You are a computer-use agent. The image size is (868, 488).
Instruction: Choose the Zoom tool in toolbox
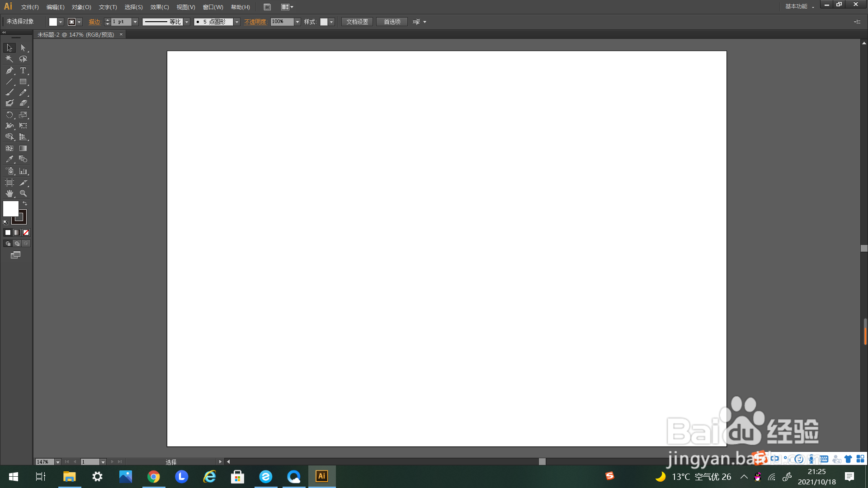tap(23, 193)
